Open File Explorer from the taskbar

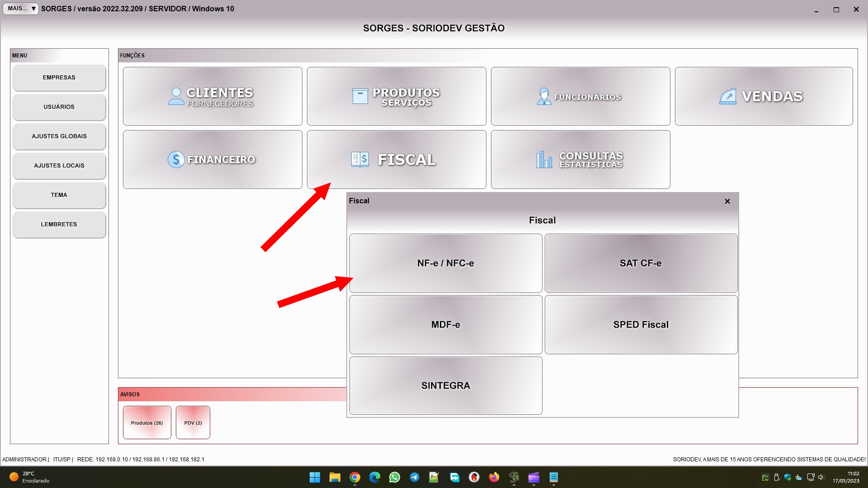335,477
